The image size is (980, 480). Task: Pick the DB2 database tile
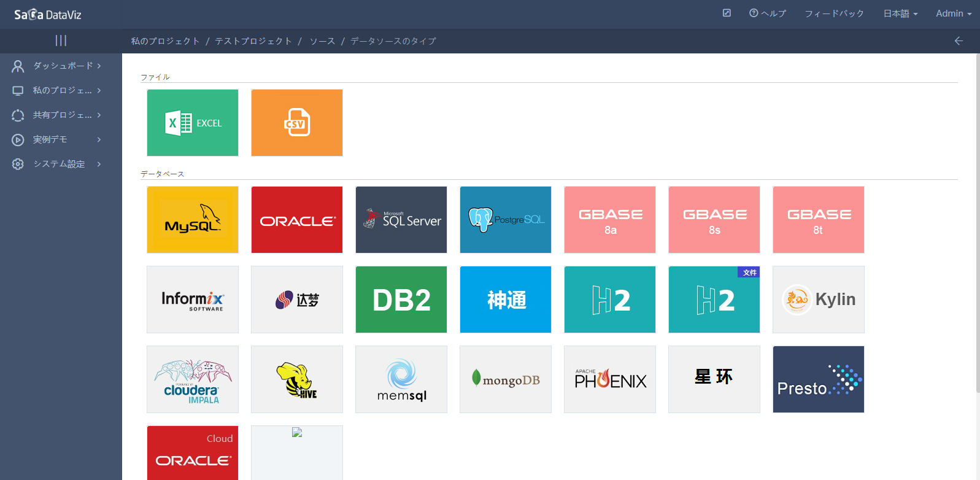point(401,300)
